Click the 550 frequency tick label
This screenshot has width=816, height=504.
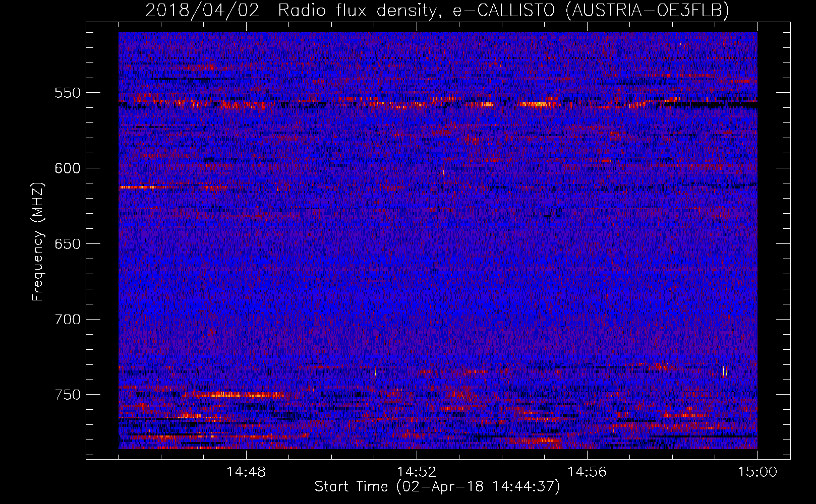tap(68, 93)
